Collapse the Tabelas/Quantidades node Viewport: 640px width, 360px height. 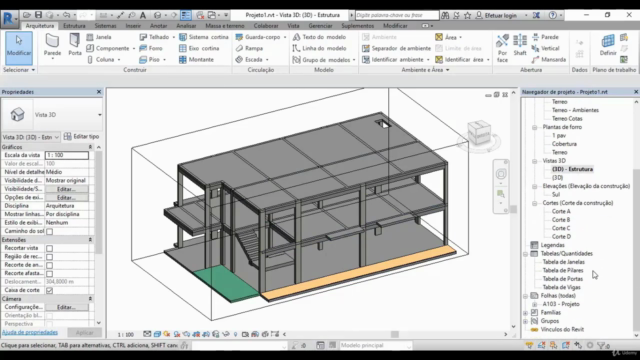pos(526,254)
